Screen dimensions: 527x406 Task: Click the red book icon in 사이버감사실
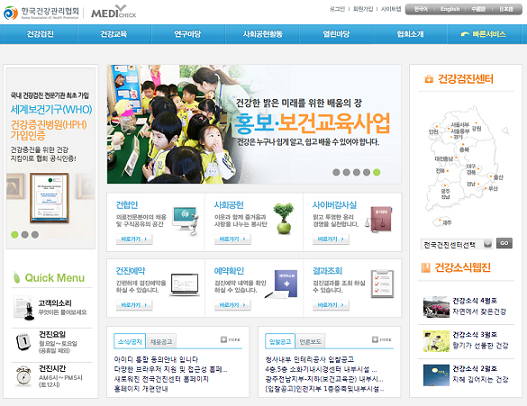380,219
